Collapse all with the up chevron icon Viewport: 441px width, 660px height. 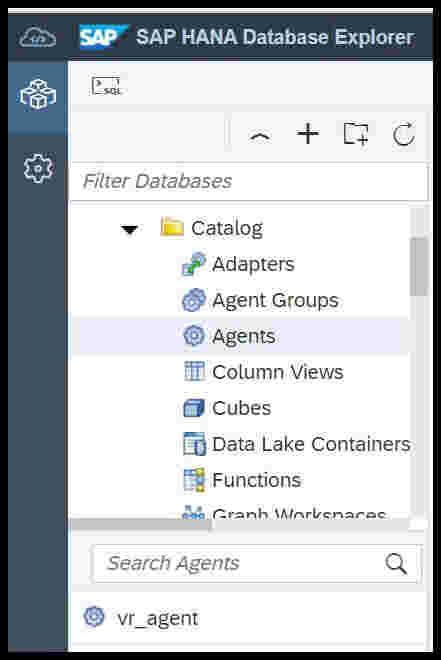tap(260, 136)
